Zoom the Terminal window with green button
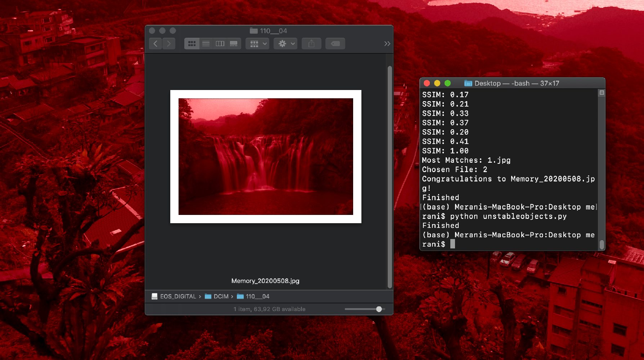The height and width of the screenshot is (360, 644). (x=447, y=83)
